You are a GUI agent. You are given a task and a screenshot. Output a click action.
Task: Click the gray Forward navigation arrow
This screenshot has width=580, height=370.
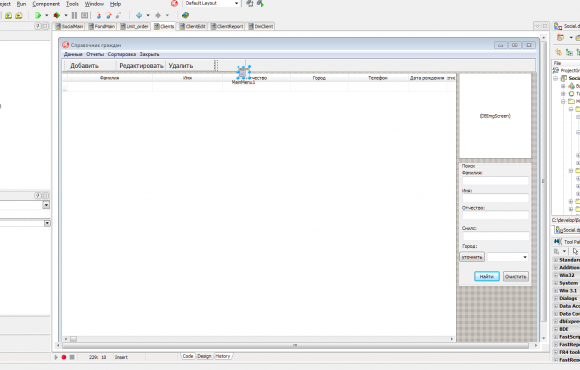158,15
